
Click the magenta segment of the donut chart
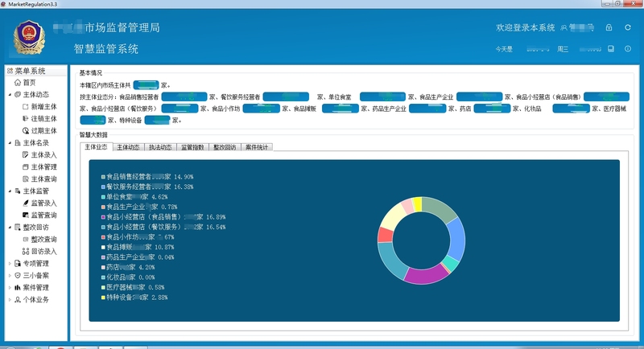pos(427,275)
